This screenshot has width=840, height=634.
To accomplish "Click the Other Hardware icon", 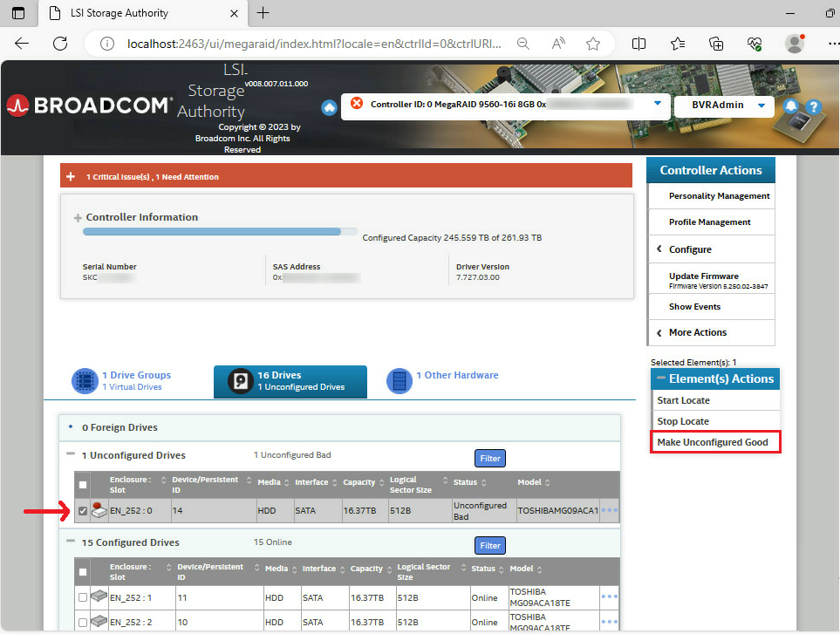I will point(399,381).
